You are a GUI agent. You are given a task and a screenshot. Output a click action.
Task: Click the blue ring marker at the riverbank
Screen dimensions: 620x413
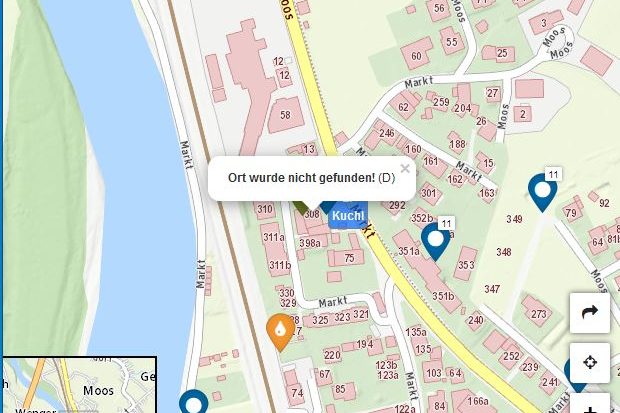pyautogui.click(x=194, y=402)
